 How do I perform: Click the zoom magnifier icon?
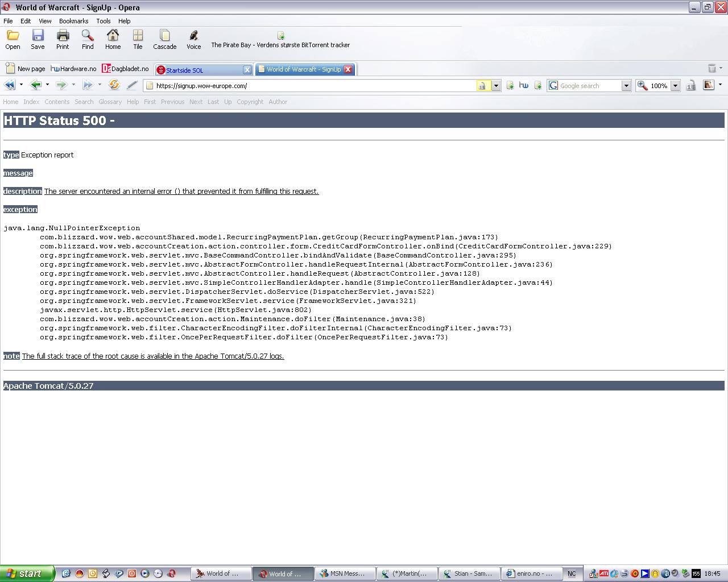[x=642, y=86]
